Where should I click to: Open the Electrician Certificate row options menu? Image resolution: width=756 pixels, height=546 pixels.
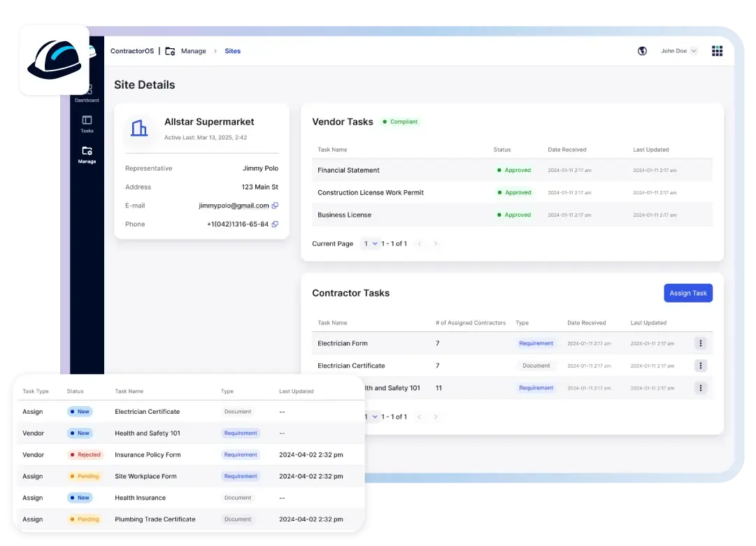[x=701, y=366]
